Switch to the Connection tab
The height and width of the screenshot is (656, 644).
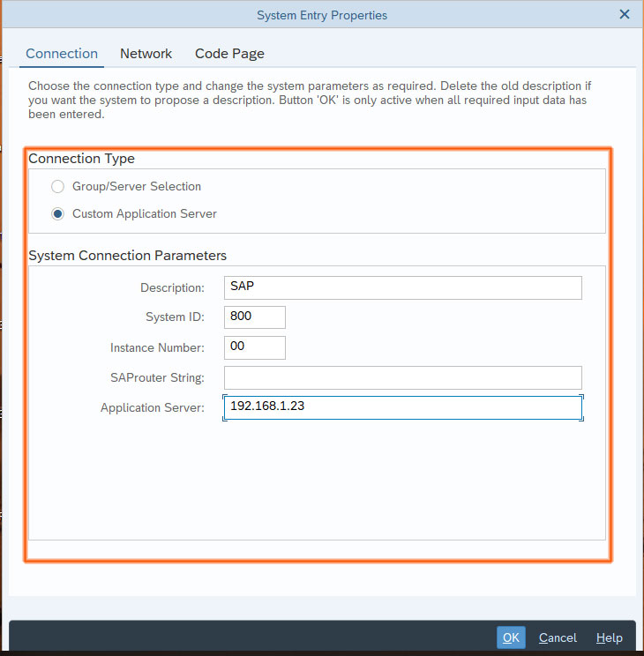(62, 54)
